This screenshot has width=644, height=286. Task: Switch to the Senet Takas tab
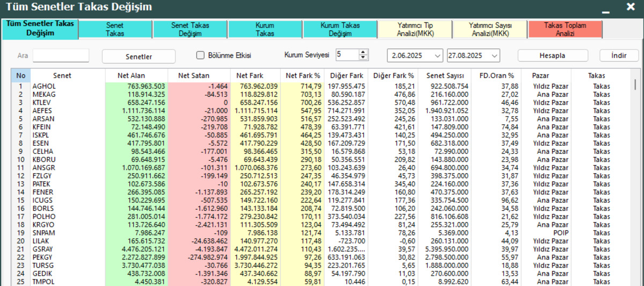point(115,30)
